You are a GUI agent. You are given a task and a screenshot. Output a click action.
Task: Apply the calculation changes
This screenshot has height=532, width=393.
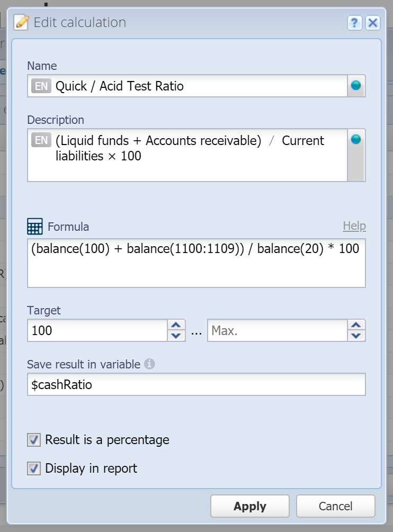(x=250, y=506)
